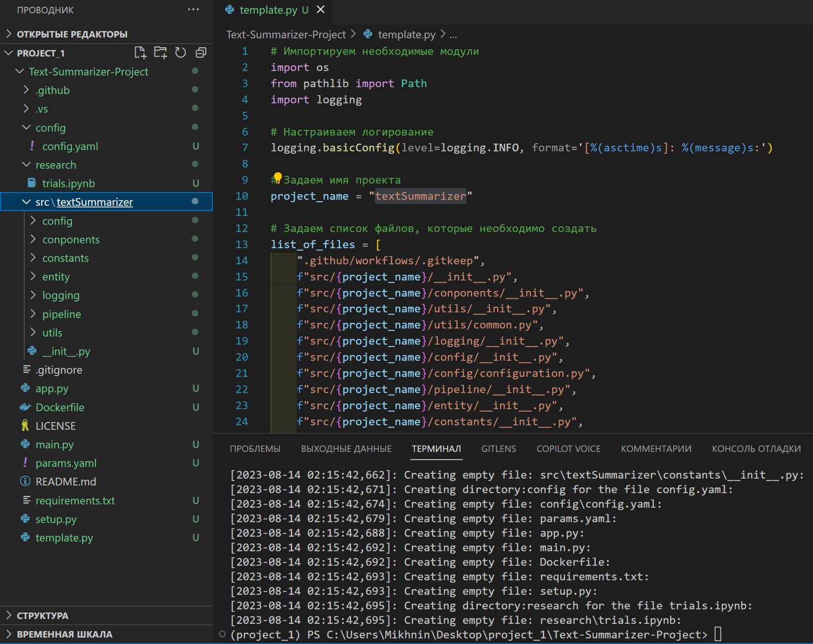813x644 pixels.
Task: Expand the pipeline folder
Action: [x=61, y=314]
